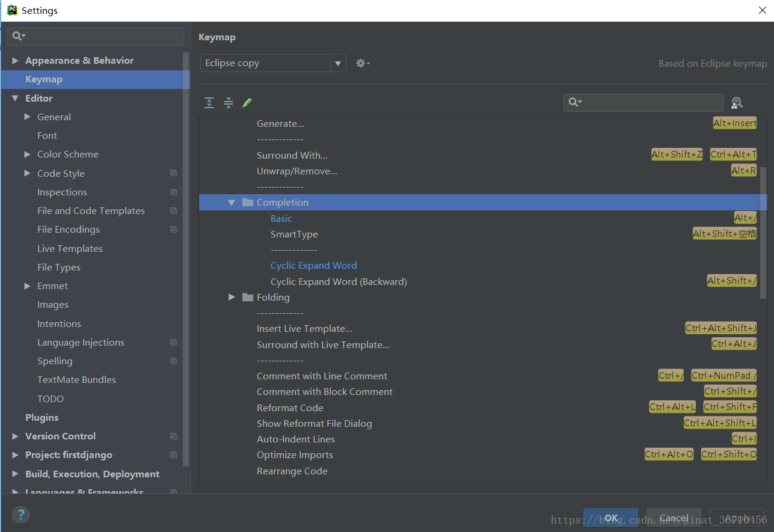
Task: Click the copy icon beside Project: firstdjango
Action: tap(174, 455)
